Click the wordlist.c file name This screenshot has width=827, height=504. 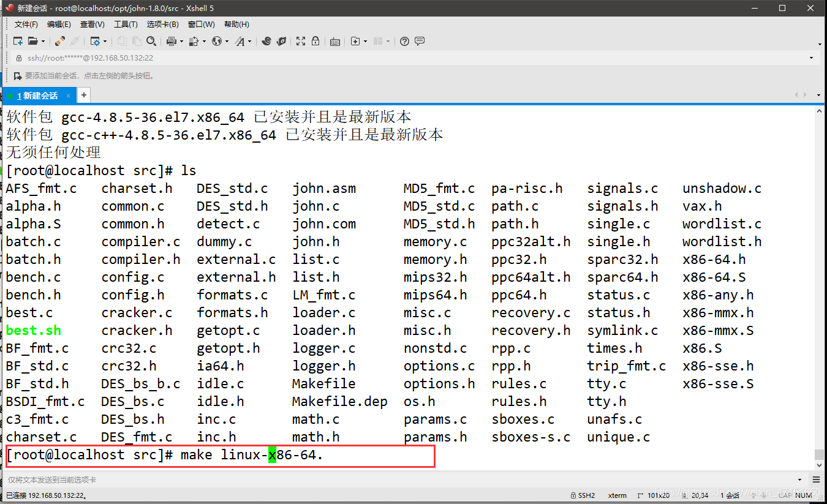coord(722,224)
